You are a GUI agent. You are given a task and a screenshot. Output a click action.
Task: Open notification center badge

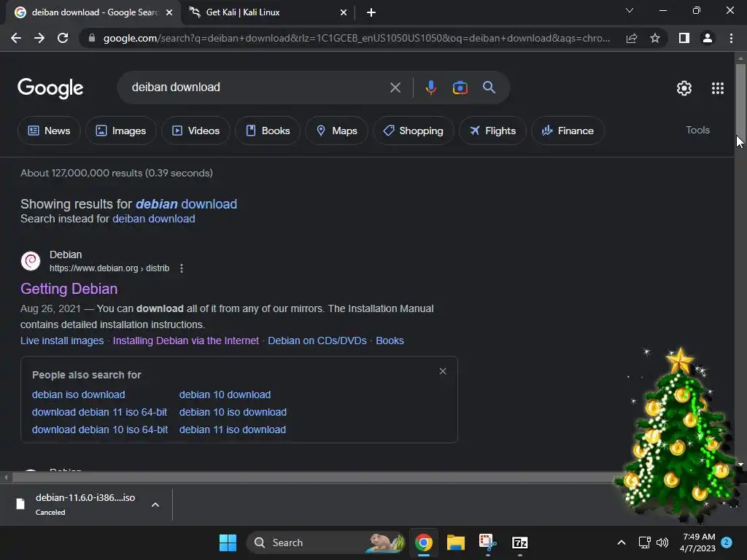727,542
